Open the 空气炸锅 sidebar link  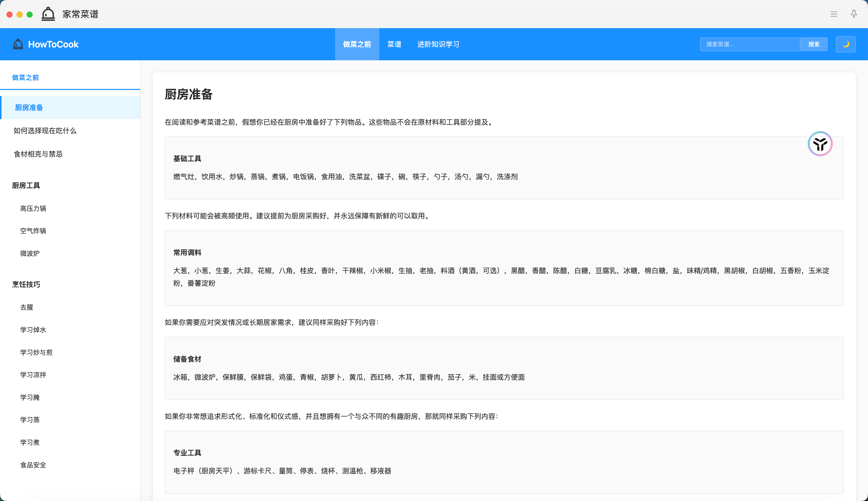tap(33, 231)
